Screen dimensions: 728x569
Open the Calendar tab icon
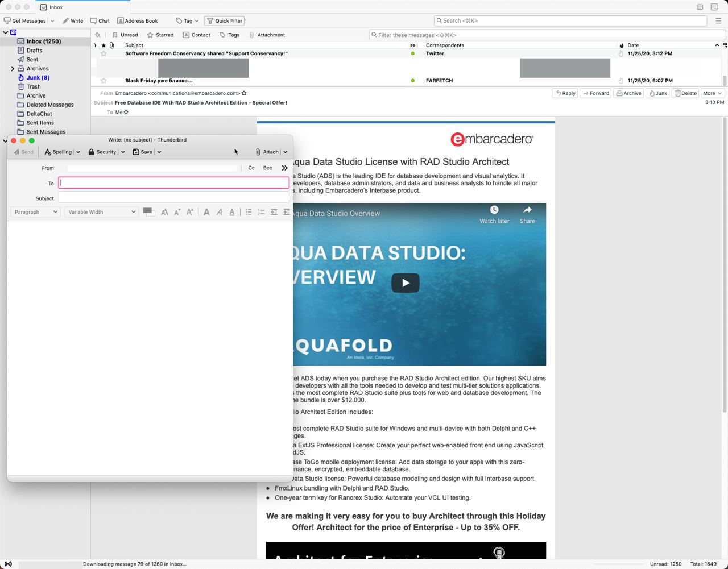(700, 7)
